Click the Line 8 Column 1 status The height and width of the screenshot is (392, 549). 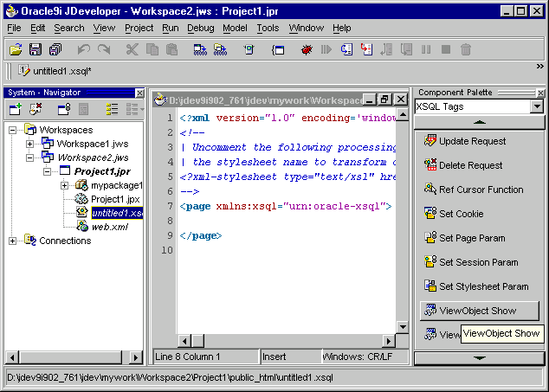pos(206,357)
